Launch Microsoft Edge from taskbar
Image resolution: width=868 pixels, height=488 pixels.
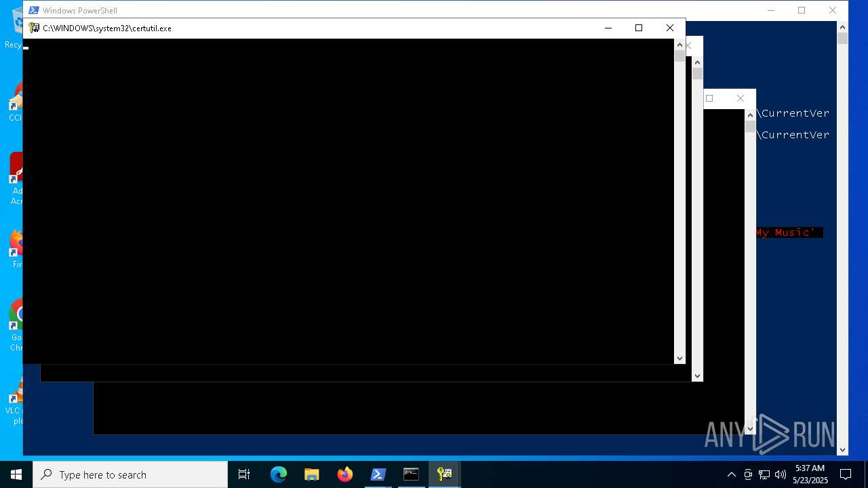279,474
